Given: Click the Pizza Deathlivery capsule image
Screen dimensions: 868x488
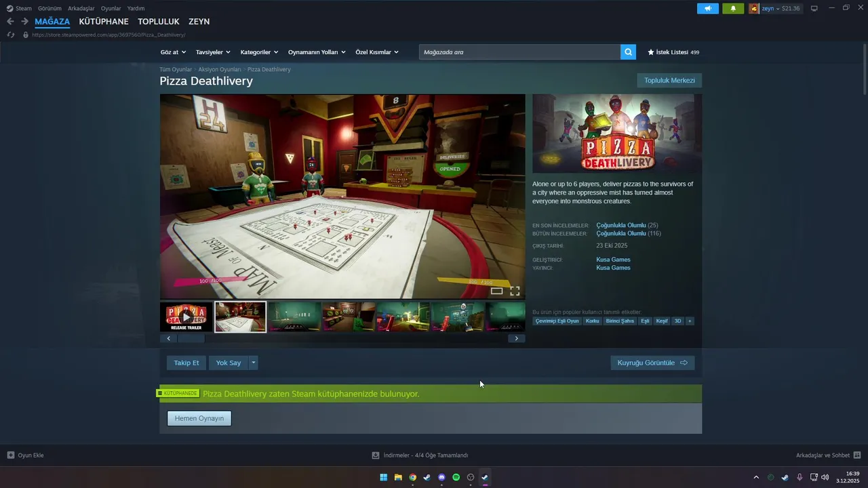Looking at the screenshot, I should point(617,134).
